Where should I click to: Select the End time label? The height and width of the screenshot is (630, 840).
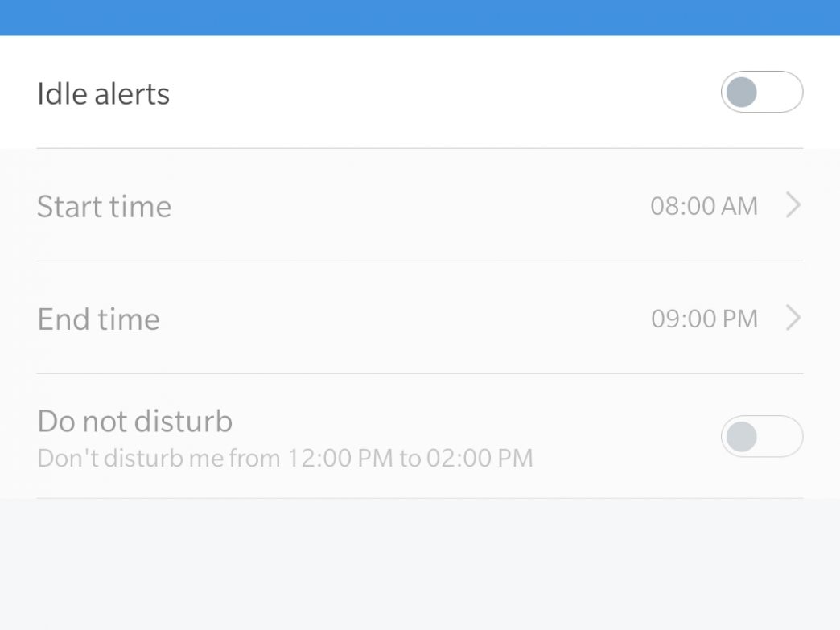pos(98,319)
